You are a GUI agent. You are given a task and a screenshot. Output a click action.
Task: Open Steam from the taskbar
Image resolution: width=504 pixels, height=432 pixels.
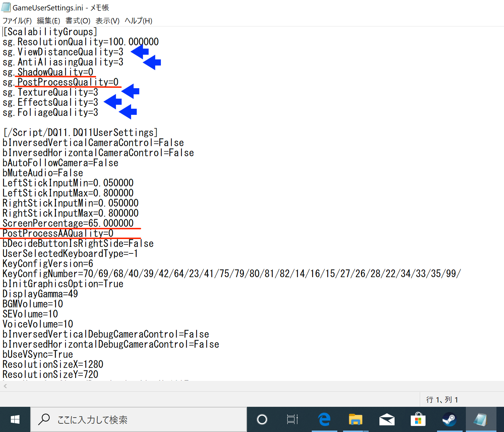[449, 419]
